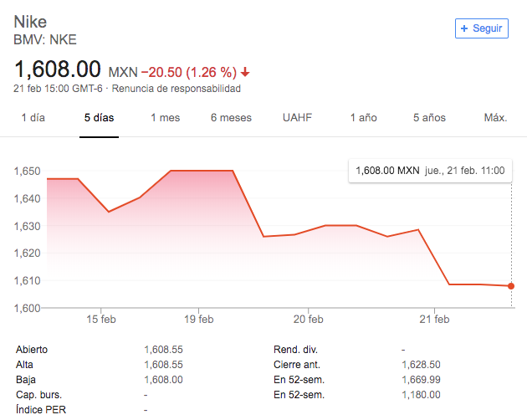The height and width of the screenshot is (420, 527).
Task: Open the "Renuncia de responsabilidad" link
Action: (177, 89)
